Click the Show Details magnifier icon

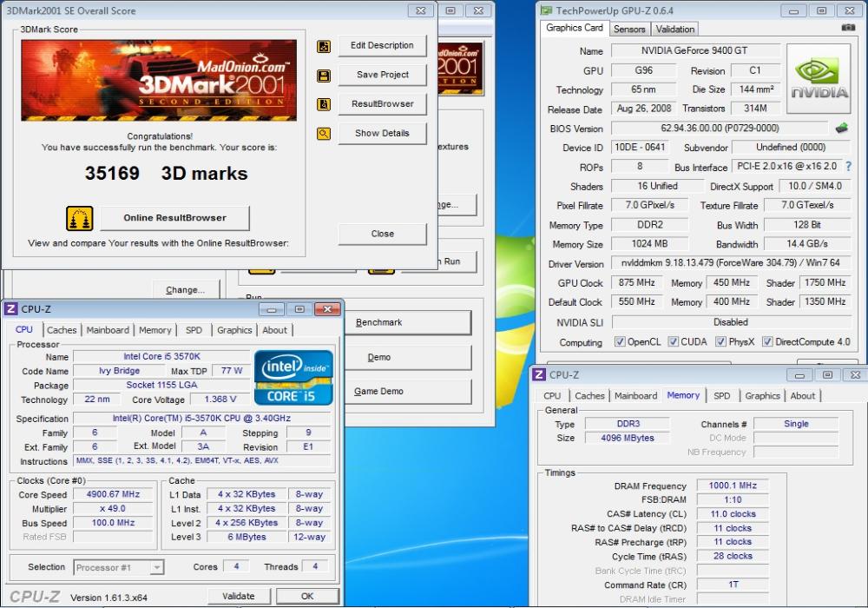(x=324, y=134)
